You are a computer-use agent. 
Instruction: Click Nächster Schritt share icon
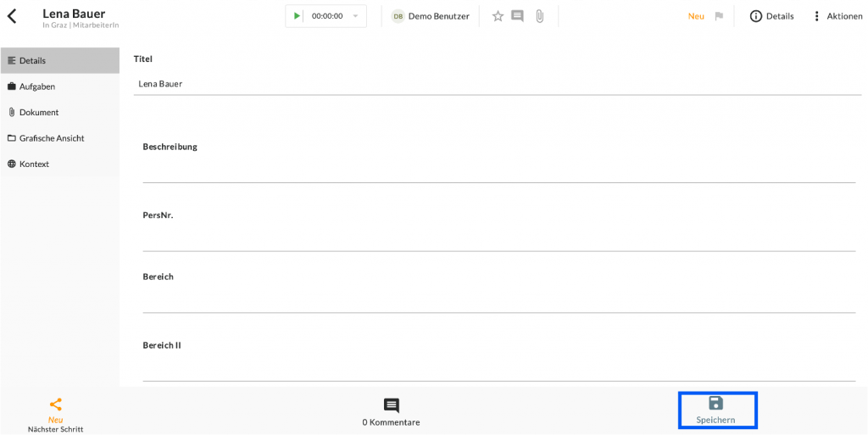tap(56, 405)
